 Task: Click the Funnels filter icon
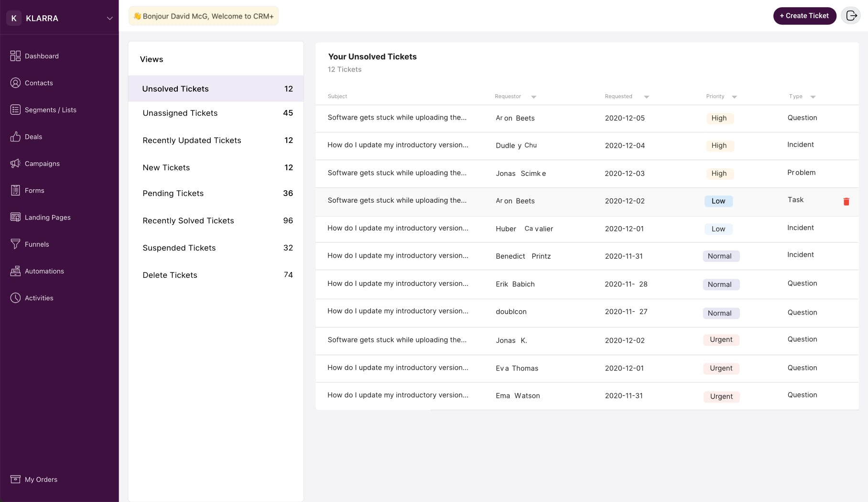[15, 244]
